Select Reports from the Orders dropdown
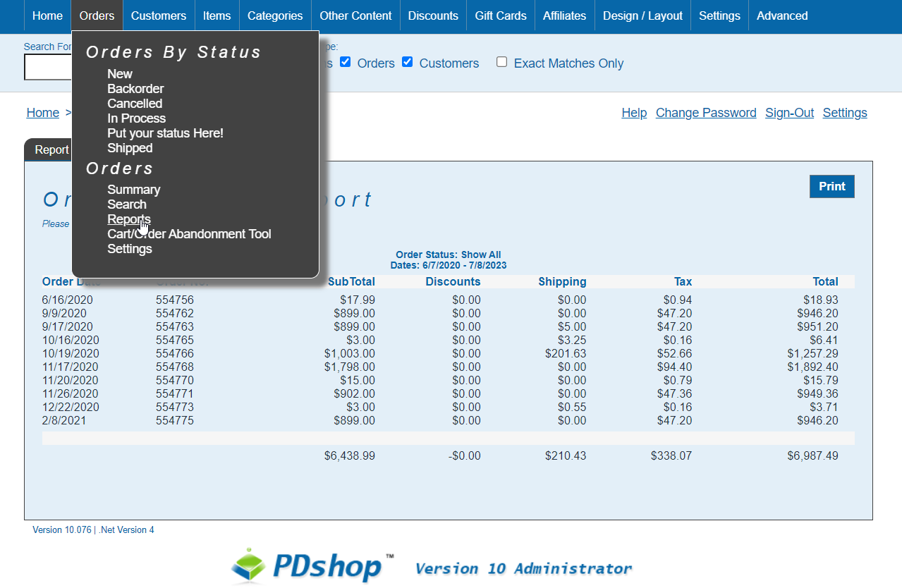Viewport: 902px width, 588px height. coord(129,219)
